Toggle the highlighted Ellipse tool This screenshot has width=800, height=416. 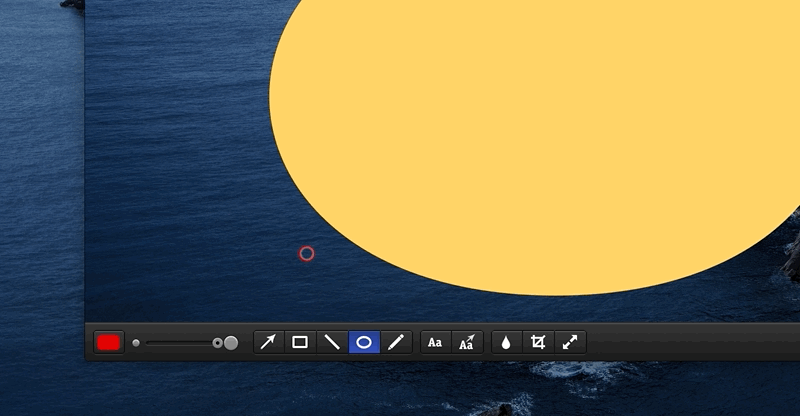tap(364, 342)
